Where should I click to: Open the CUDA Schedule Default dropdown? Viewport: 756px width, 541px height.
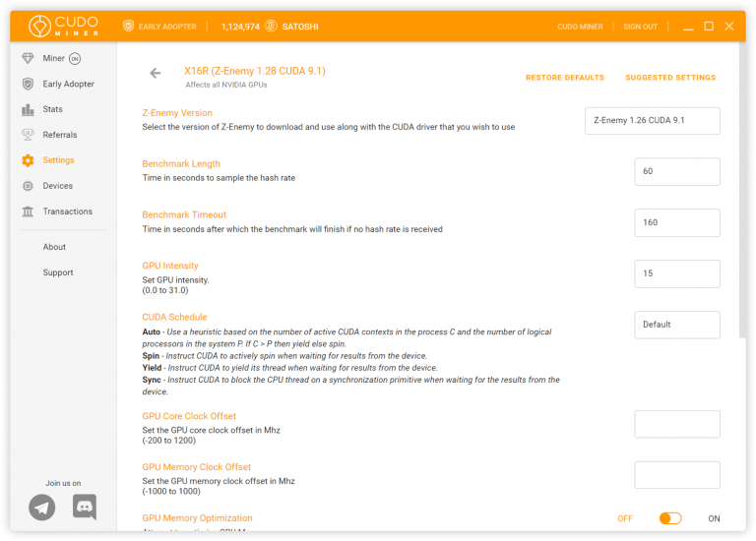[x=677, y=325]
